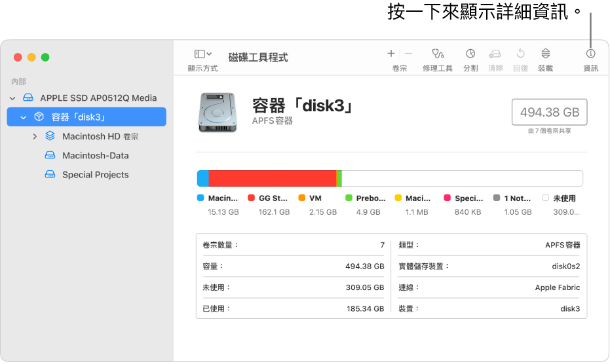Click the Macintosh HD layered volume icon
The width and height of the screenshot is (610, 364).
[50, 136]
